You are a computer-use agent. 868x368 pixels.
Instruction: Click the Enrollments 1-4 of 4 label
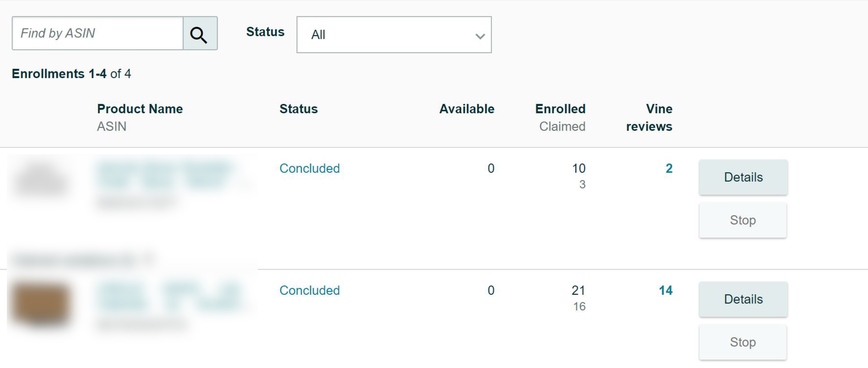click(x=71, y=73)
